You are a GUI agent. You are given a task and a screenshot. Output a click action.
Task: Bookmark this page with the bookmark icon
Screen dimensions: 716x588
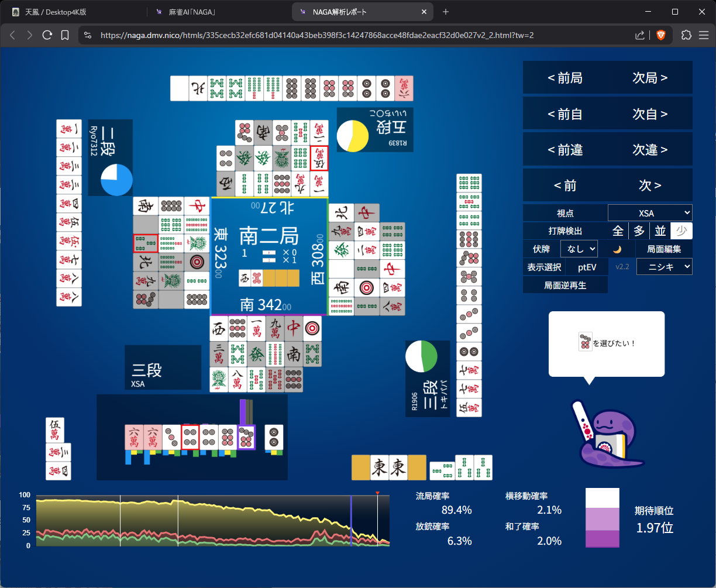[65, 35]
